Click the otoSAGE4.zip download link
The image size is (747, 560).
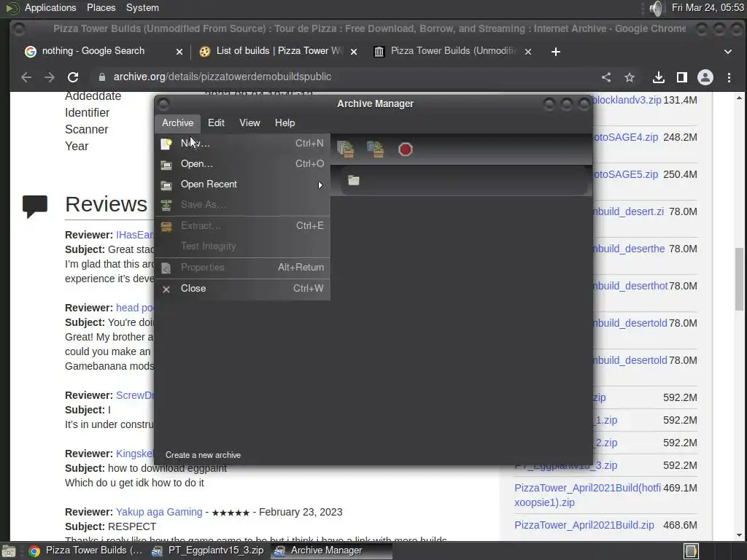tap(626, 138)
